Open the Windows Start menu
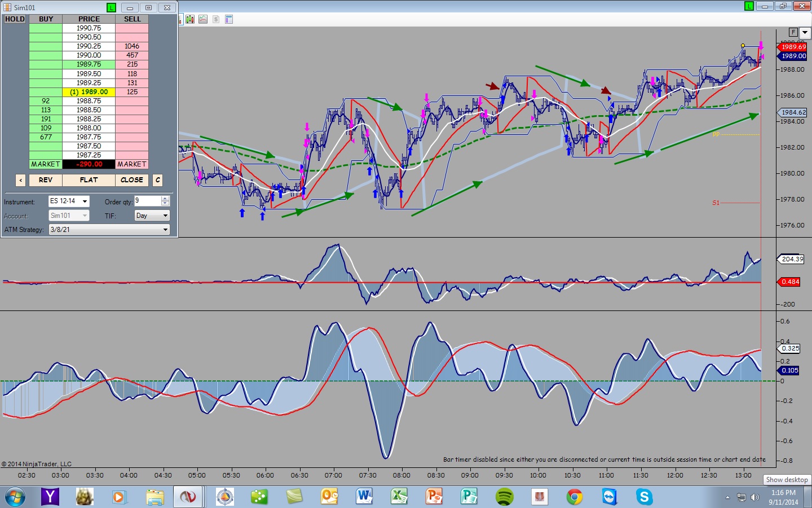The width and height of the screenshot is (812, 508). coord(15,497)
